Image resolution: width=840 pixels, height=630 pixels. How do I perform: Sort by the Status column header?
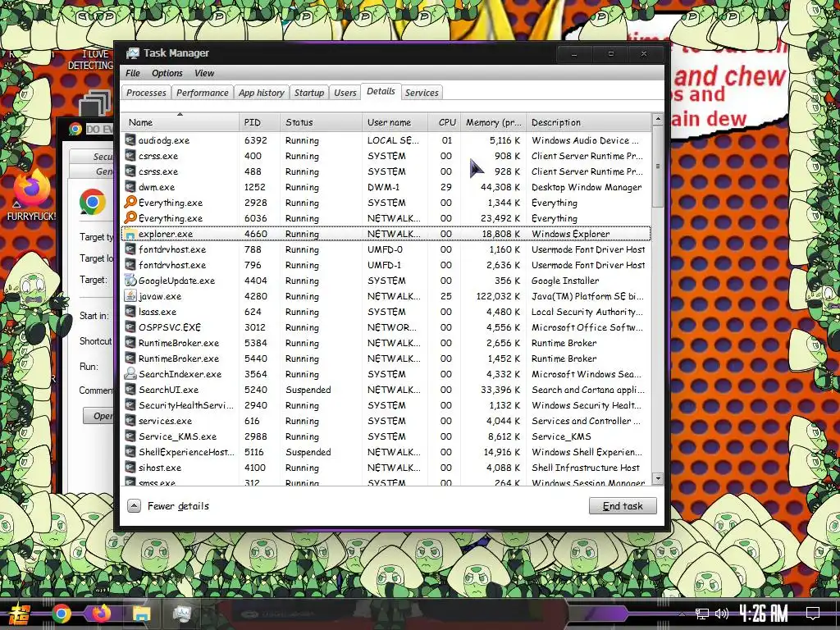(321, 122)
